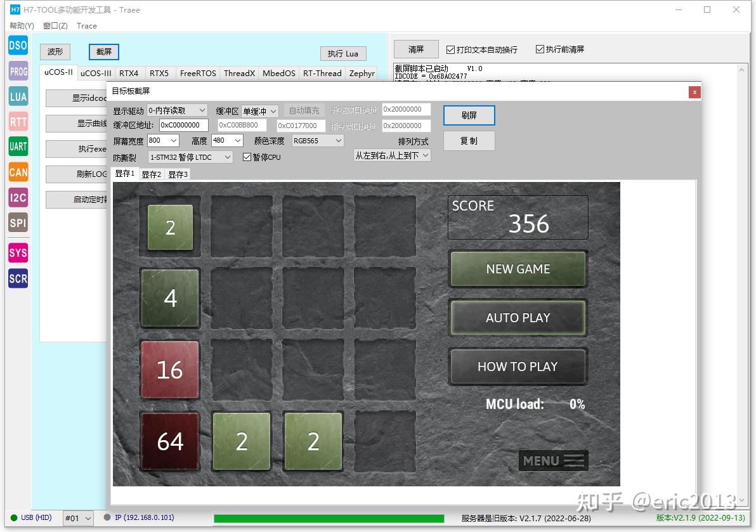The height and width of the screenshot is (532, 756).
Task: Switch to the FreeRTOS tab
Action: click(x=197, y=73)
